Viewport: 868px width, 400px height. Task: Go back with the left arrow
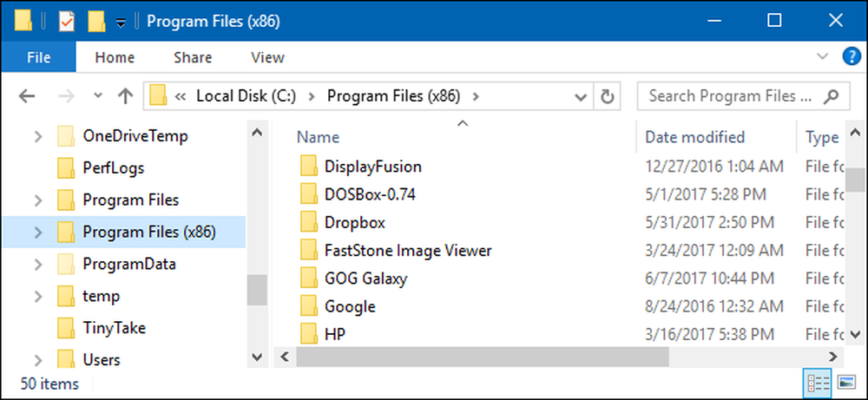click(27, 96)
